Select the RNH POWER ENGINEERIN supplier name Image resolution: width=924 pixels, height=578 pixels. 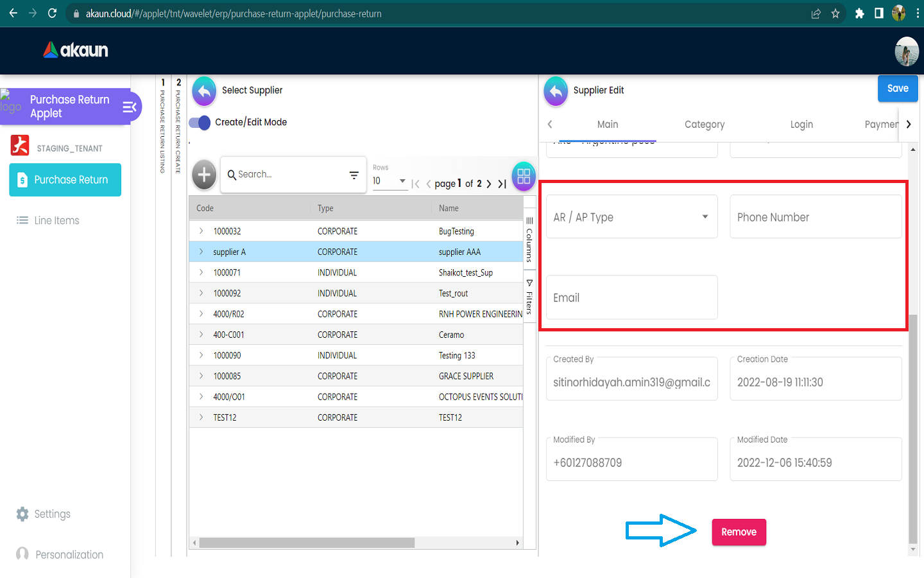pyautogui.click(x=481, y=314)
